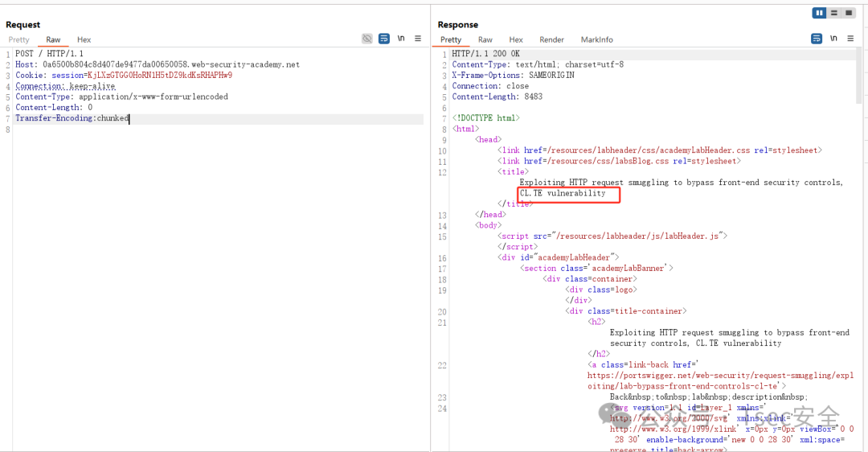Click the Host header line in Request
Viewport: 868px width, 452px height.
coord(158,64)
